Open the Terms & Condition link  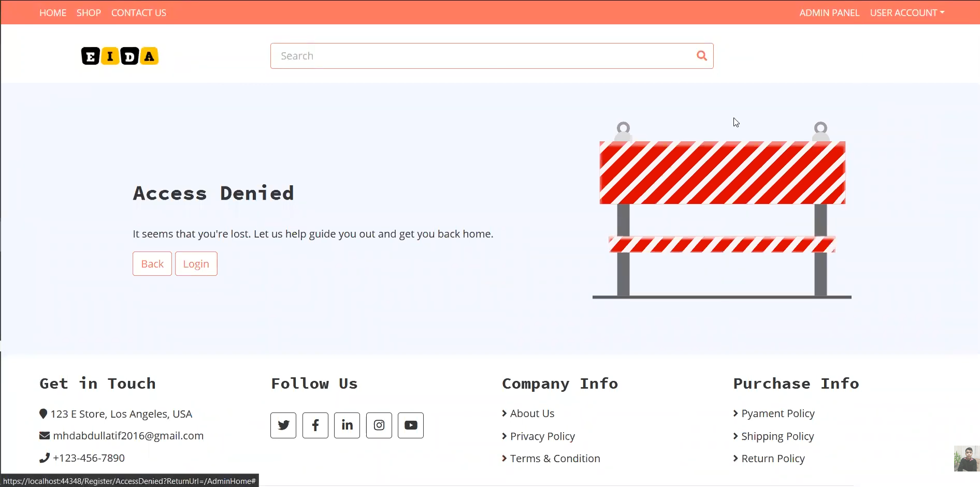click(x=555, y=459)
